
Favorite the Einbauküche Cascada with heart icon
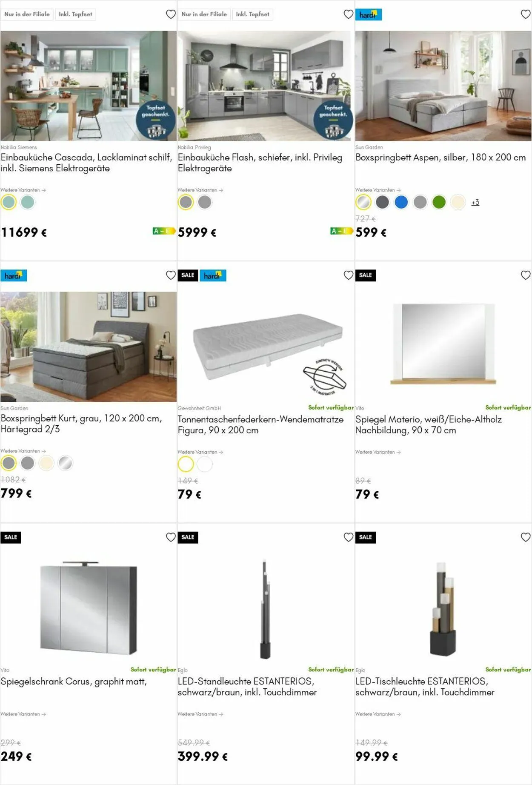(171, 14)
